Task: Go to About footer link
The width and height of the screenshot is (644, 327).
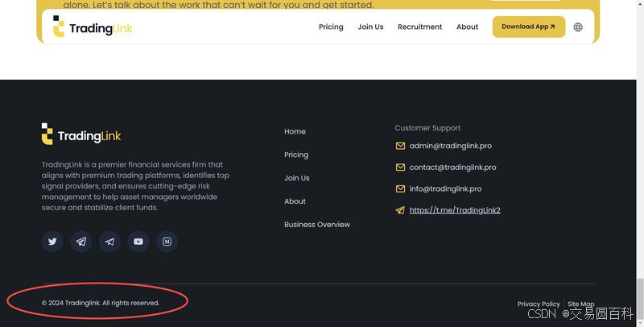Action: 295,201
